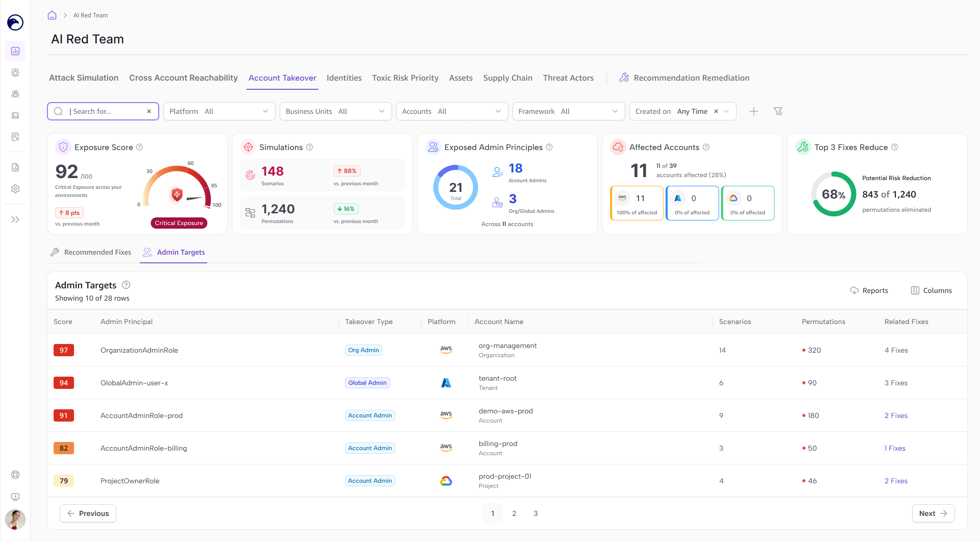Go to page 2 of results
The height and width of the screenshot is (542, 980).
click(514, 513)
